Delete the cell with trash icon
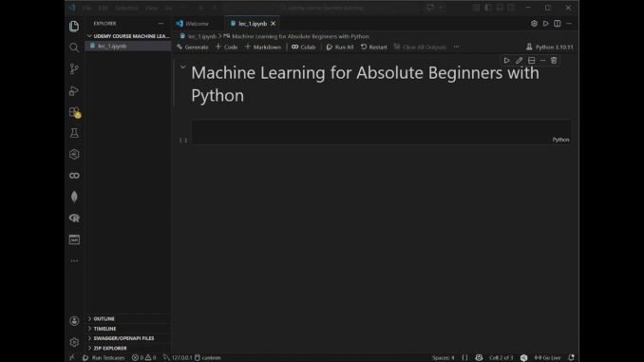This screenshot has height=362, width=644. (554, 61)
